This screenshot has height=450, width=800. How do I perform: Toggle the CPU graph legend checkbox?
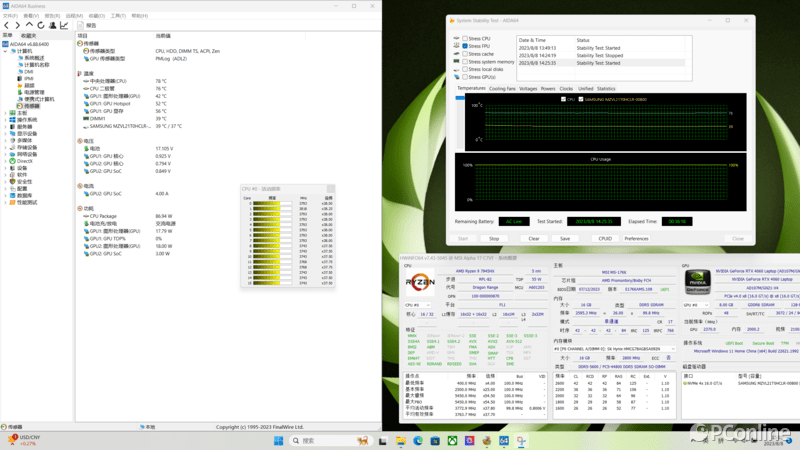click(x=563, y=99)
